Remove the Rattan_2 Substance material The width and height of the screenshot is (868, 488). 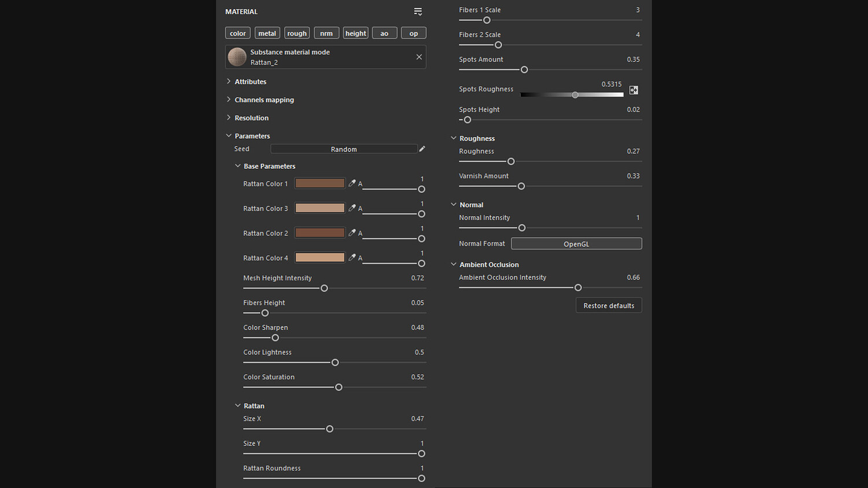tap(419, 57)
